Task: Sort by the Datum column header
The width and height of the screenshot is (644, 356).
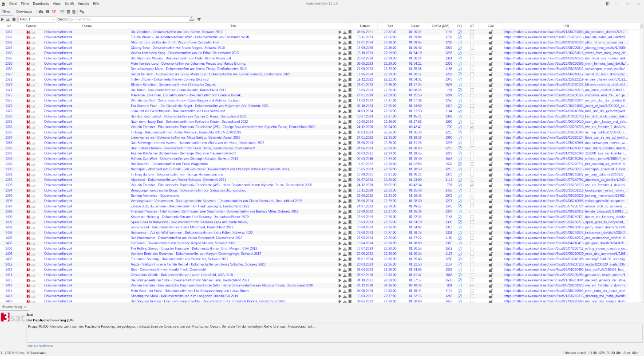Action: pos(365,26)
